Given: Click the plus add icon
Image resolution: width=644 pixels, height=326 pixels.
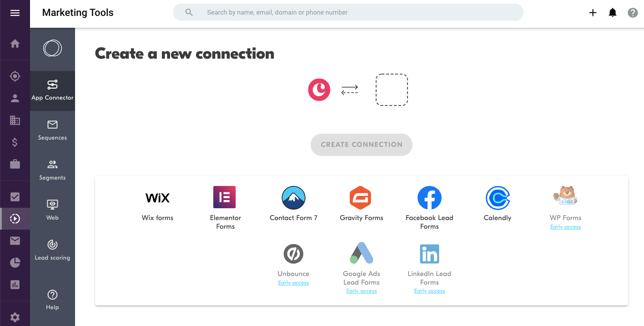Looking at the screenshot, I should [x=593, y=13].
